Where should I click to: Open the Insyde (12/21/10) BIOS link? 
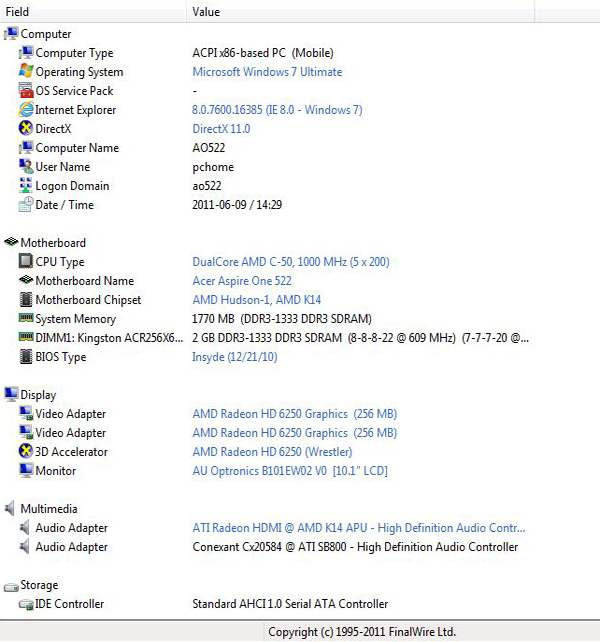(x=235, y=357)
